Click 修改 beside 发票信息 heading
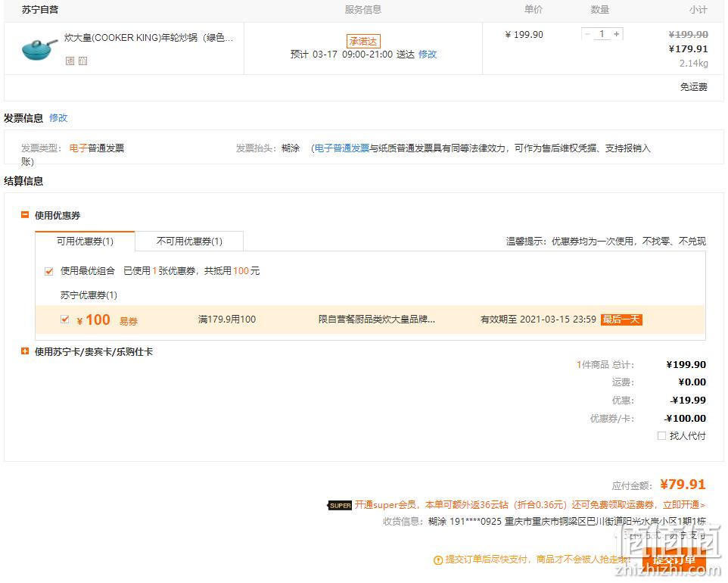 click(x=58, y=118)
